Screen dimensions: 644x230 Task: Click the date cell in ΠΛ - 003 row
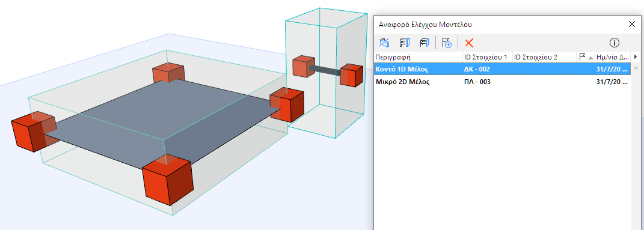(x=612, y=82)
